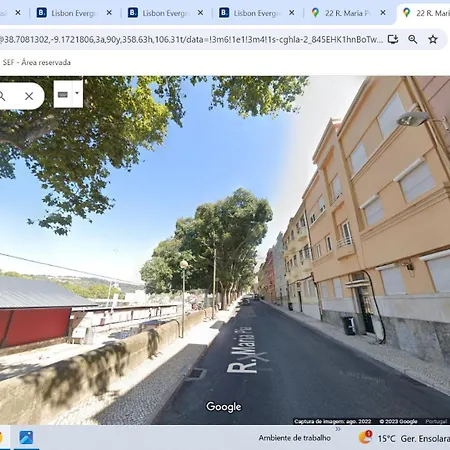Open the SEF - Área reservada bookmark
This screenshot has width=450, height=450.
37,62
